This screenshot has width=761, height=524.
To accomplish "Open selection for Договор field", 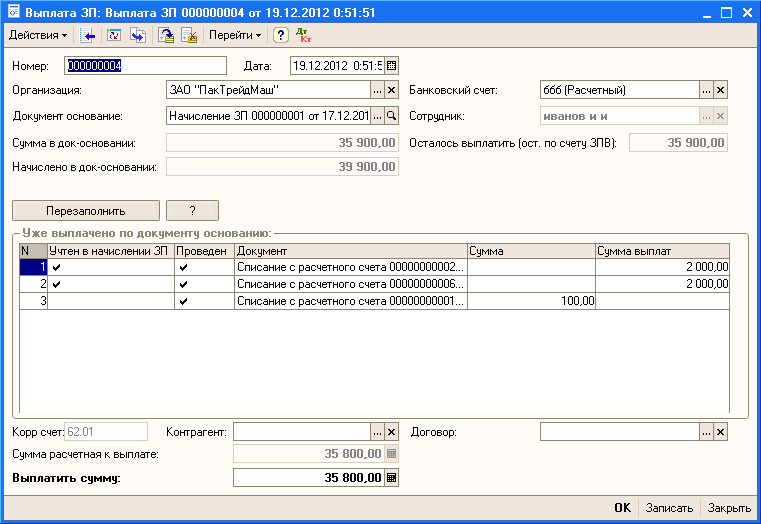I will tap(707, 432).
